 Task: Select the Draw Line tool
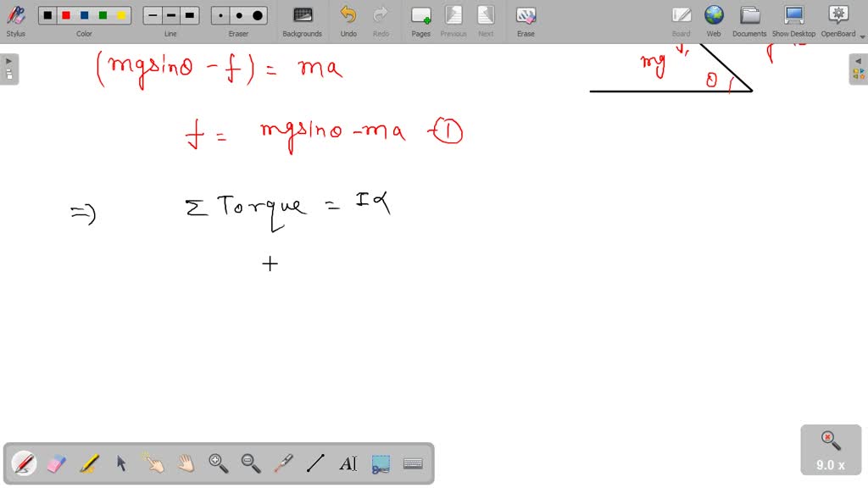[315, 463]
